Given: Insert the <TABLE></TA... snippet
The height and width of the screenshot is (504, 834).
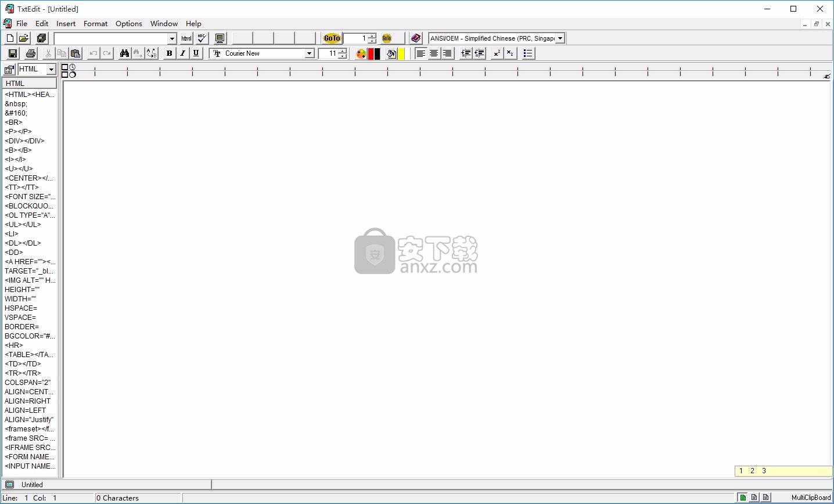Looking at the screenshot, I should (29, 355).
